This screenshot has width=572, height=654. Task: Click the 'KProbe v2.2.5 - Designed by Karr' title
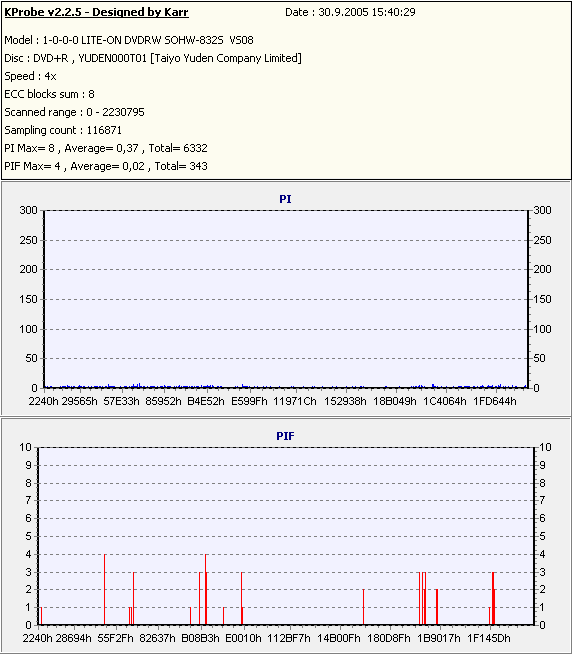(96, 12)
